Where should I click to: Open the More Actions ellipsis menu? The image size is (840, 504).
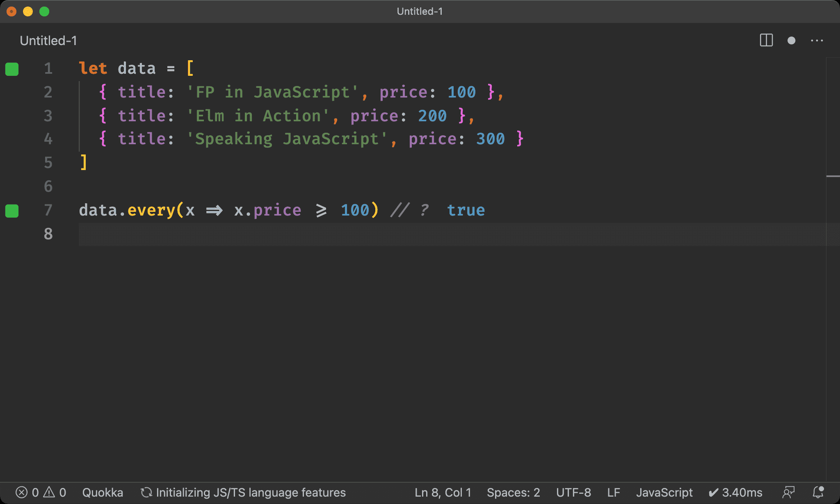click(x=817, y=41)
